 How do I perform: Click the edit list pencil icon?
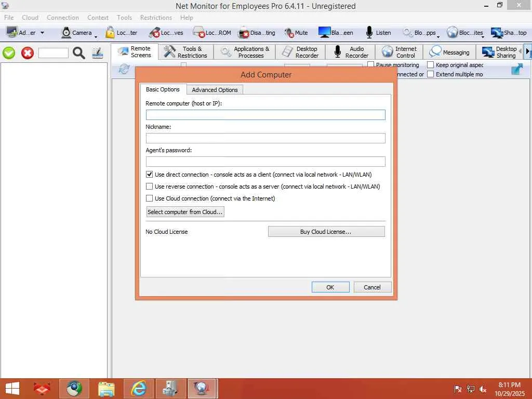[98, 53]
